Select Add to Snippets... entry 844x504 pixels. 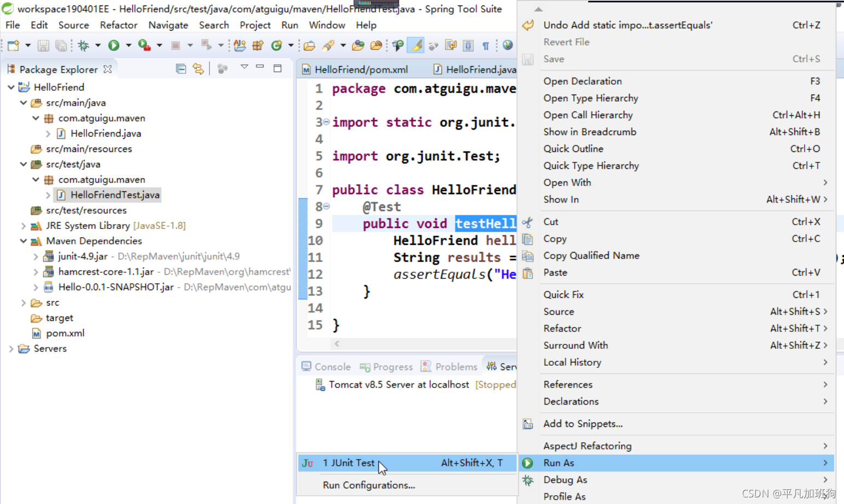pyautogui.click(x=676, y=424)
